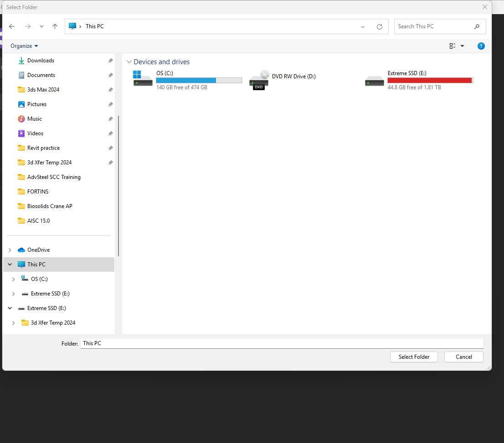The width and height of the screenshot is (504, 443).
Task: Open the Organize menu
Action: (24, 46)
